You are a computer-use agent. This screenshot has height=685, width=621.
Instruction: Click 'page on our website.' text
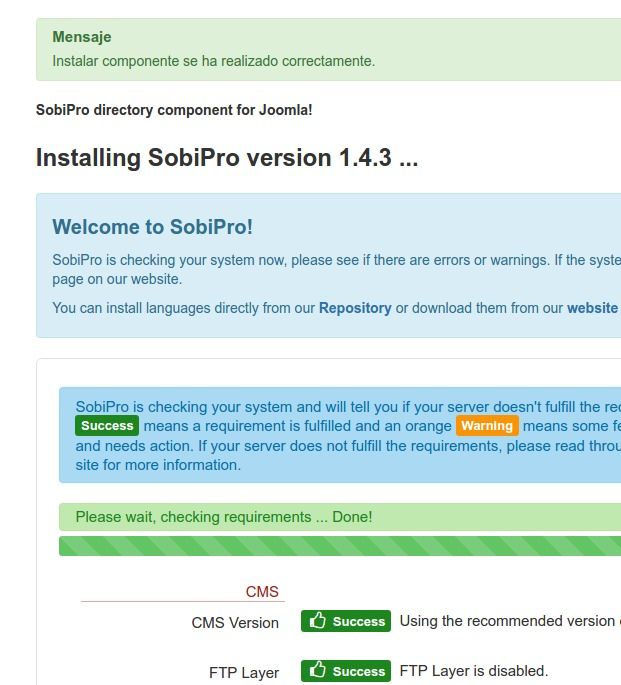click(x=117, y=279)
